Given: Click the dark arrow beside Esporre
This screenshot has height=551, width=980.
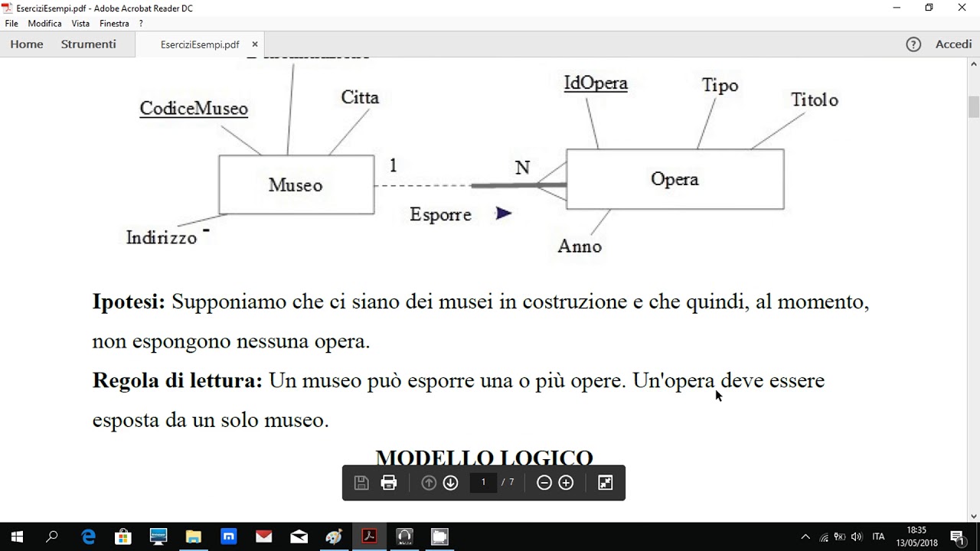Looking at the screenshot, I should point(503,214).
